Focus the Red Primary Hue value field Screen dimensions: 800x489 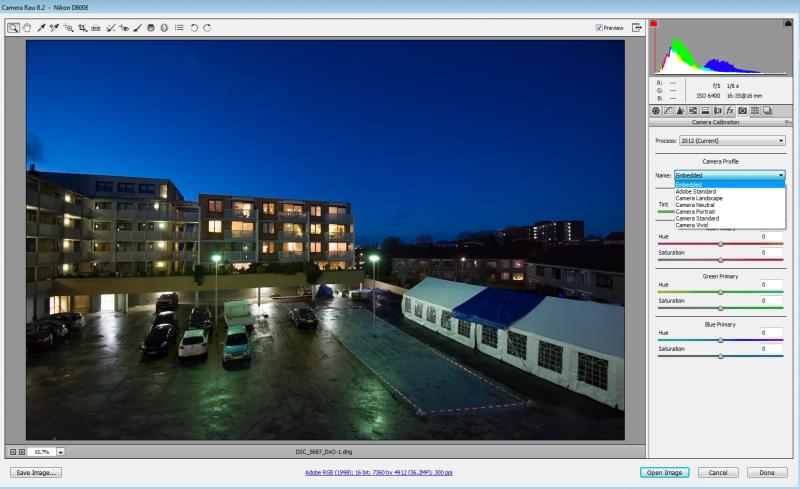pos(771,236)
